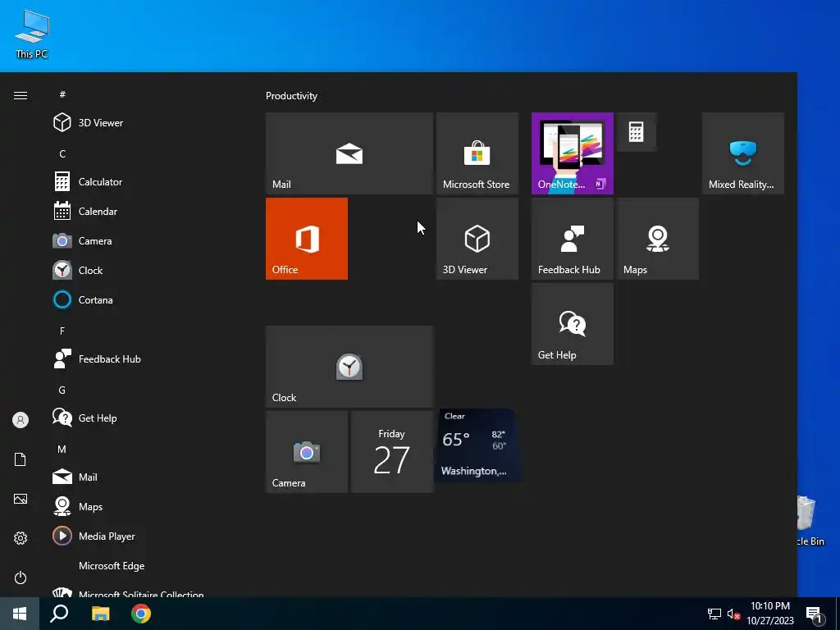This screenshot has width=840, height=630.
Task: Open the Friday 27 calendar tile
Action: (391, 452)
